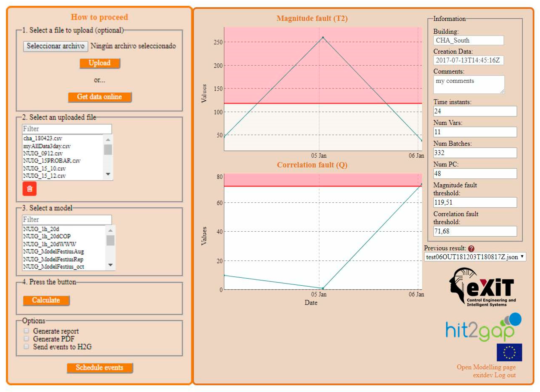Toggle Send events to H2G checkbox

(x=26, y=347)
